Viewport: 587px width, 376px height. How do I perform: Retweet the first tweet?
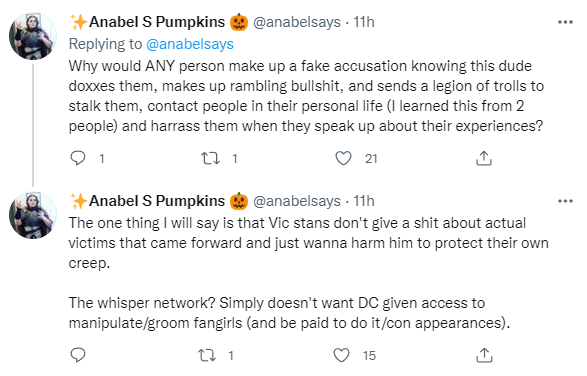point(210,158)
